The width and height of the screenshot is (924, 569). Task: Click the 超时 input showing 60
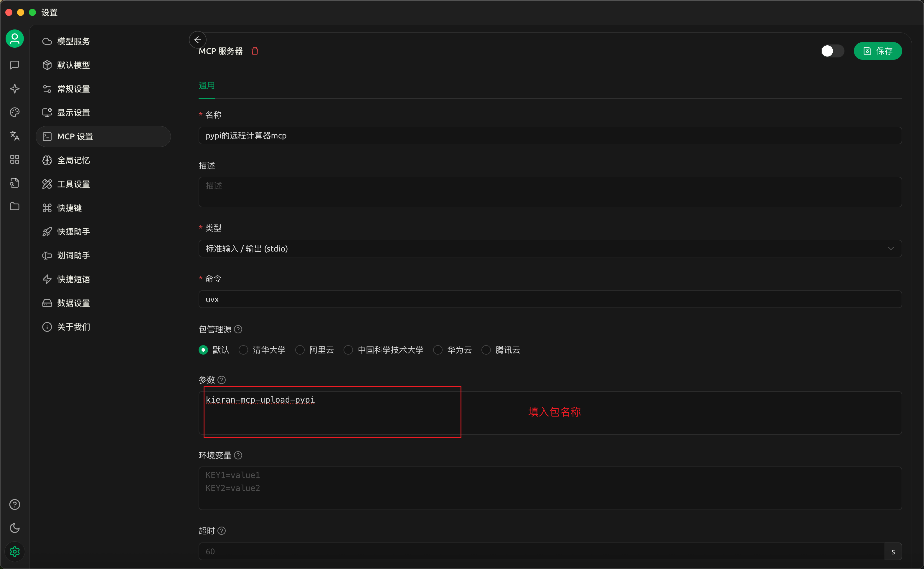point(541,551)
